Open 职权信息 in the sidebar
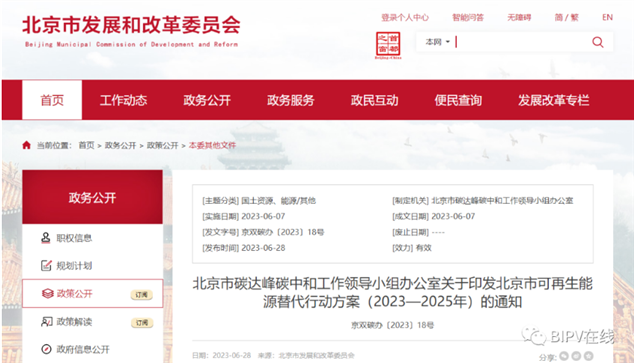 click(74, 238)
